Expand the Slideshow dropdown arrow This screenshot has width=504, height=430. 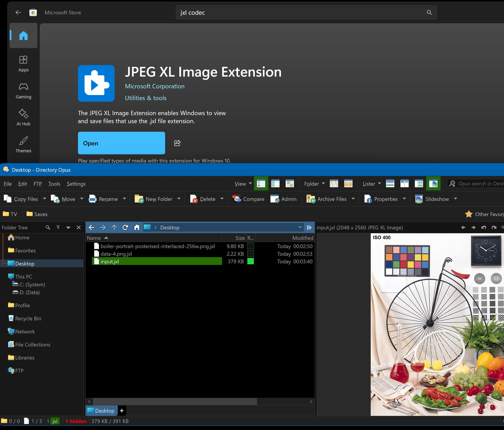pos(455,199)
